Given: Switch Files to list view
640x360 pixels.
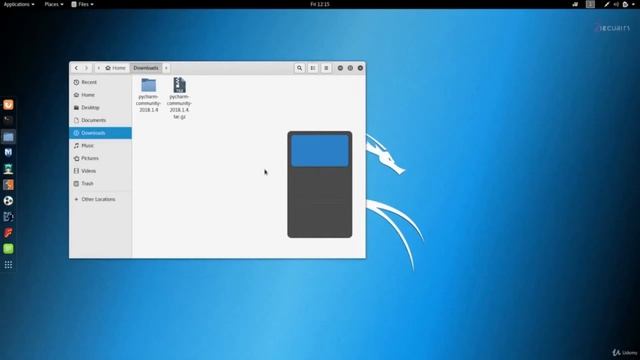Looking at the screenshot, I should point(313,68).
